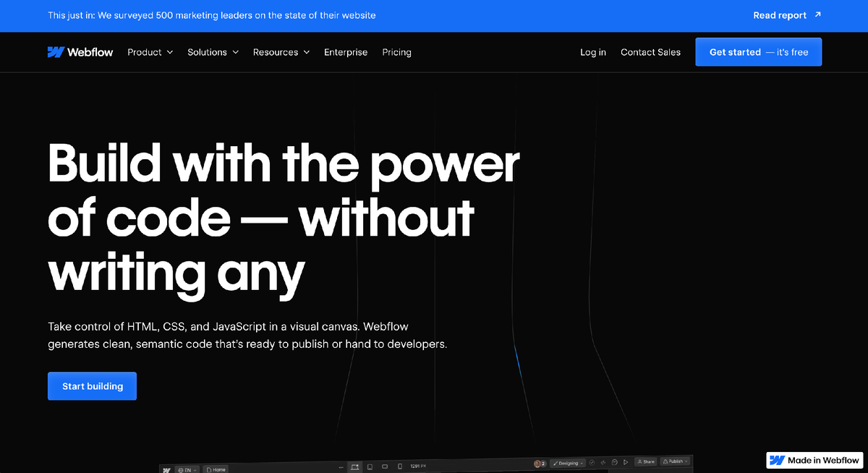Expand the Solutions dropdown
Image resolution: width=868 pixels, height=473 pixels.
click(x=213, y=52)
